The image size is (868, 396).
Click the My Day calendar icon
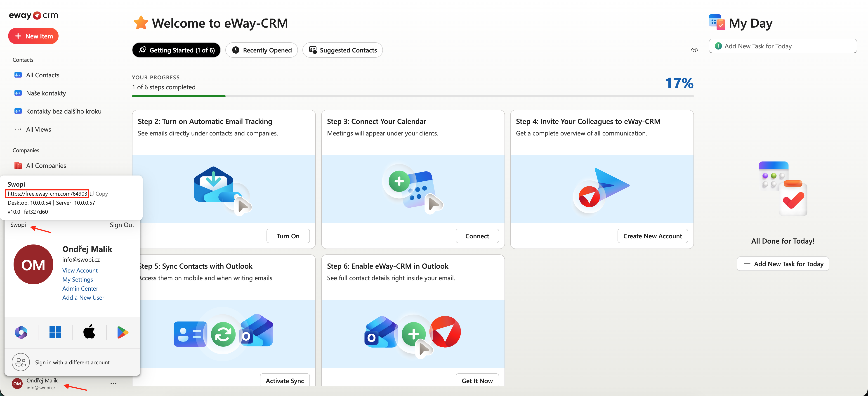coord(717,22)
